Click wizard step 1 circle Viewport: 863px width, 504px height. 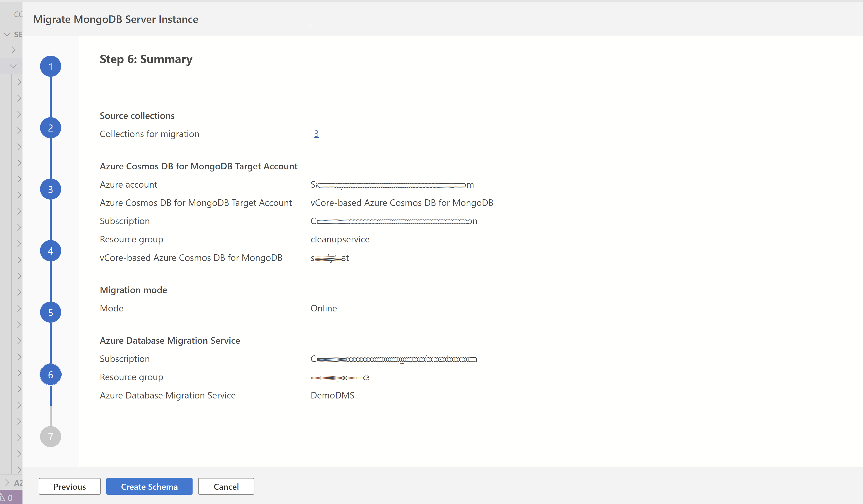[50, 66]
